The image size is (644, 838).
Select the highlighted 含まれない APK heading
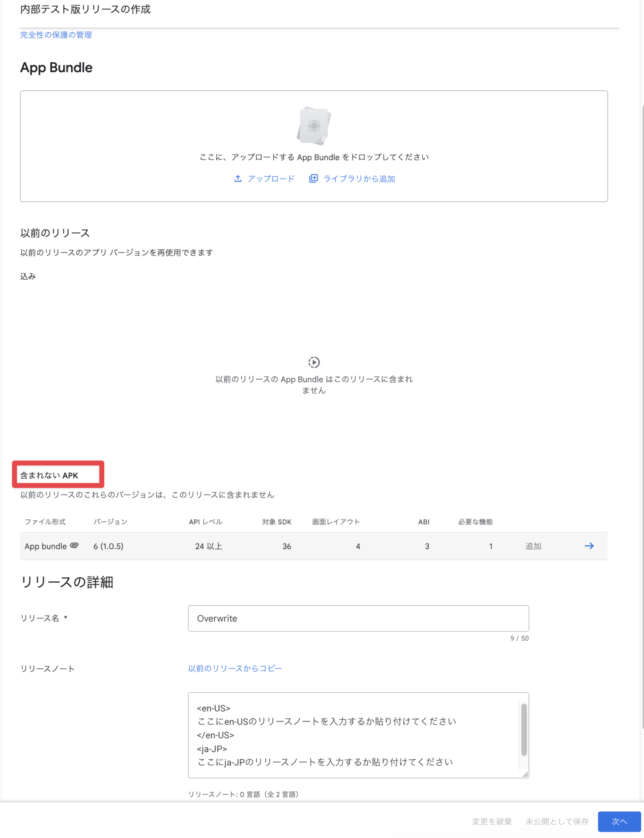pos(49,475)
